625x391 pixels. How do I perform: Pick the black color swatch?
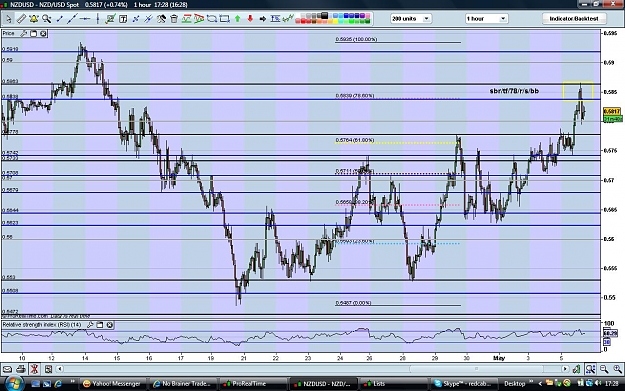pos(324,16)
